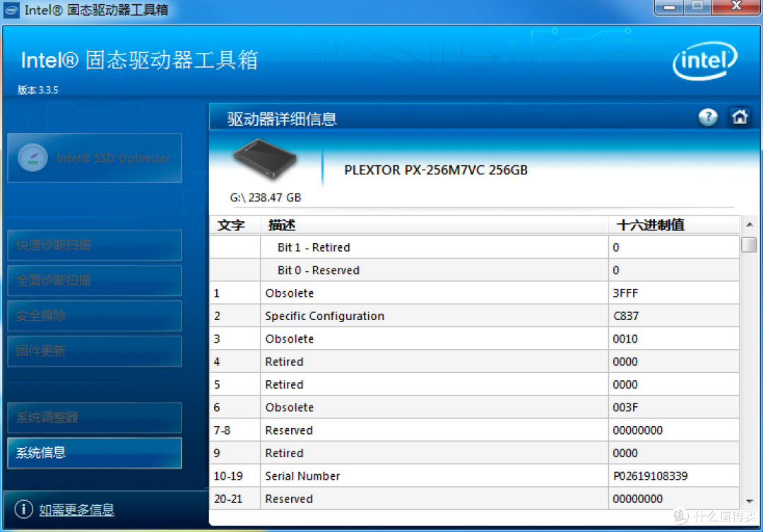Click the 什么值得买 watermark icon
The width and height of the screenshot is (763, 532).
click(680, 516)
